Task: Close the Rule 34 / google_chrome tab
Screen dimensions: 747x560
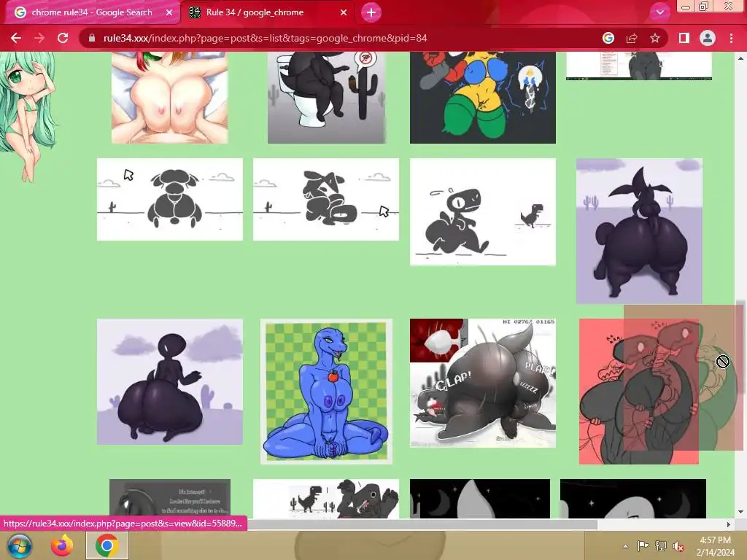Action: 344,13
